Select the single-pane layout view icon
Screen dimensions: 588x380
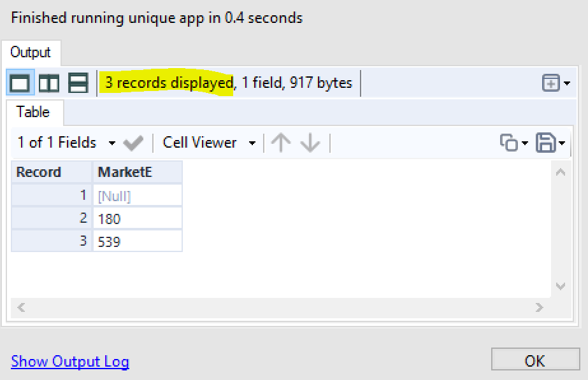point(20,83)
